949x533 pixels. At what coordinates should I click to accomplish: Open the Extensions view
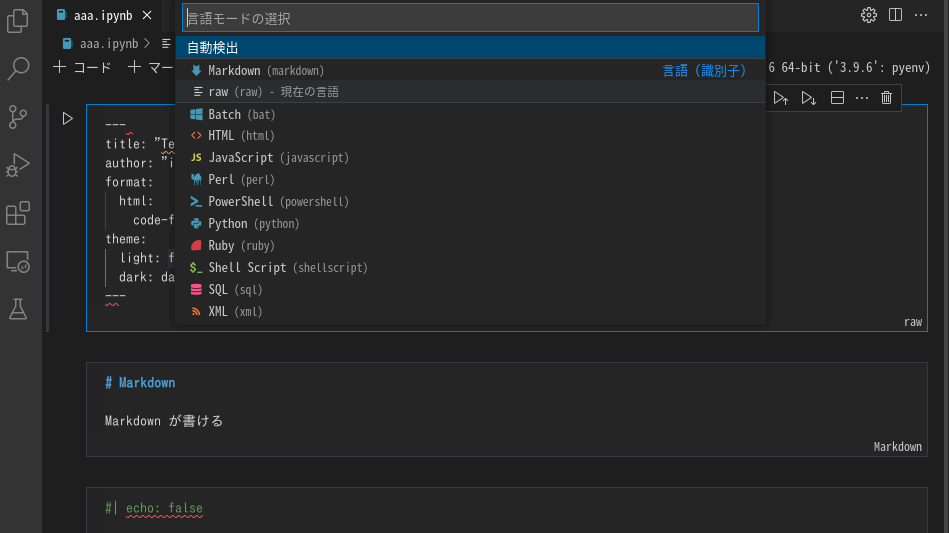pyautogui.click(x=18, y=213)
